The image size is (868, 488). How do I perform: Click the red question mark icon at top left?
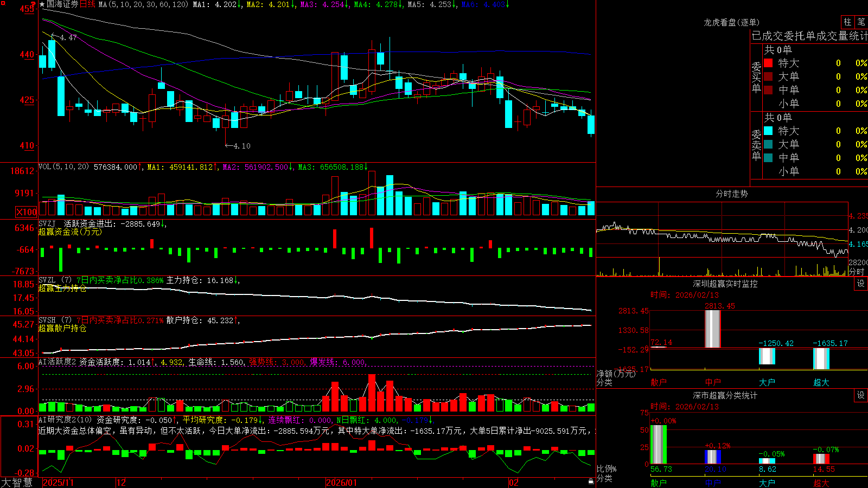pyautogui.click(x=33, y=4)
